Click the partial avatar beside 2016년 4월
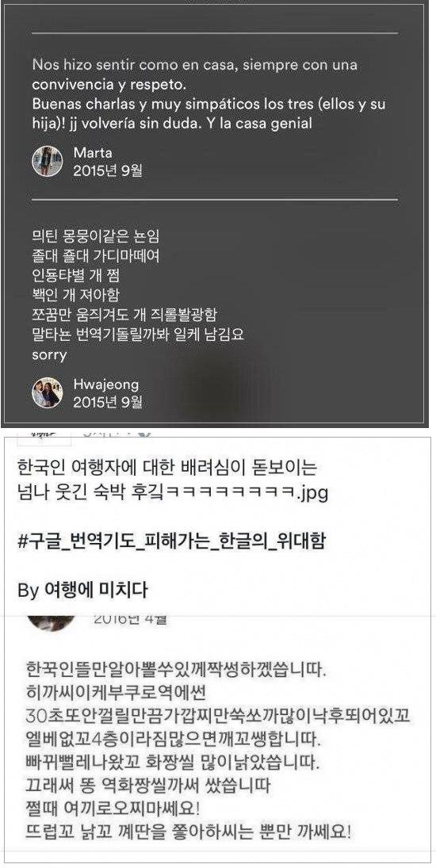436x868 pixels. click(x=51, y=621)
